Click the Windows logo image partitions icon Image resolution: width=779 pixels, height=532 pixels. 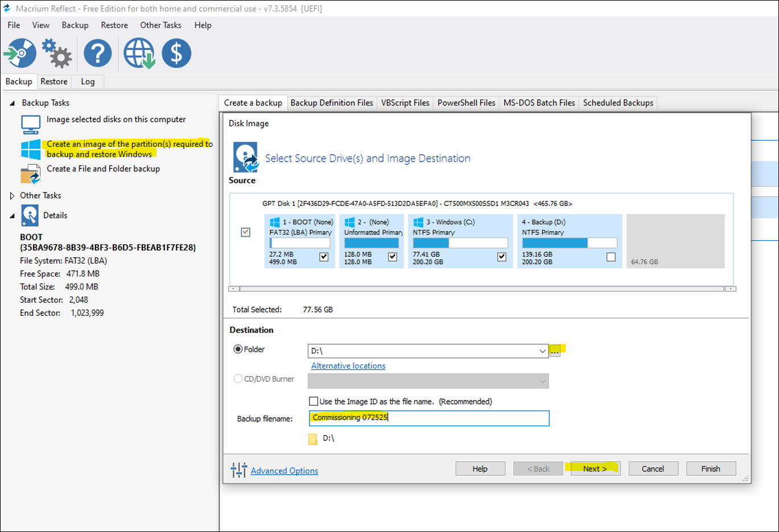tap(31, 149)
